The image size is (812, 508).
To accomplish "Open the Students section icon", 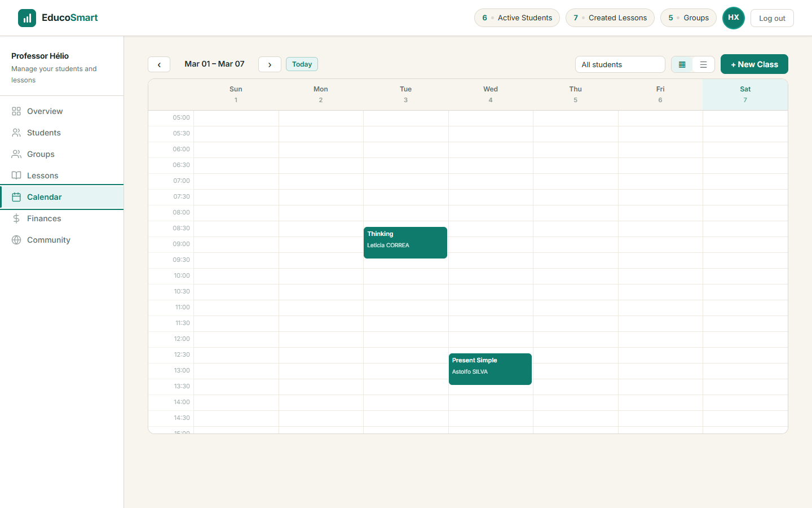I will click(17, 133).
